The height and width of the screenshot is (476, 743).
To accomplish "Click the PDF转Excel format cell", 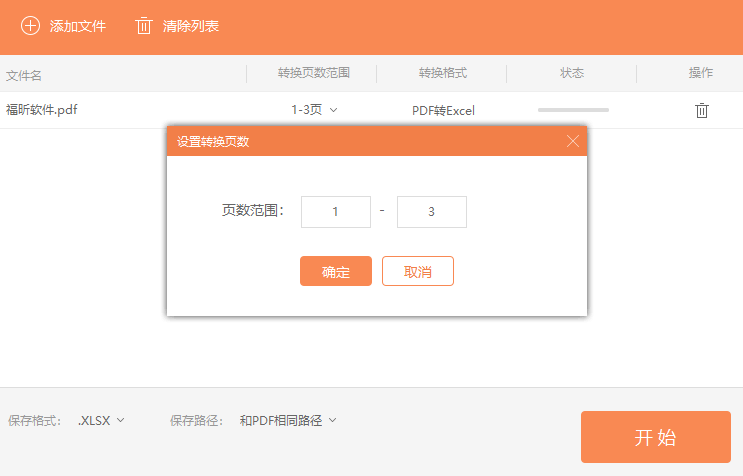I will (x=443, y=111).
